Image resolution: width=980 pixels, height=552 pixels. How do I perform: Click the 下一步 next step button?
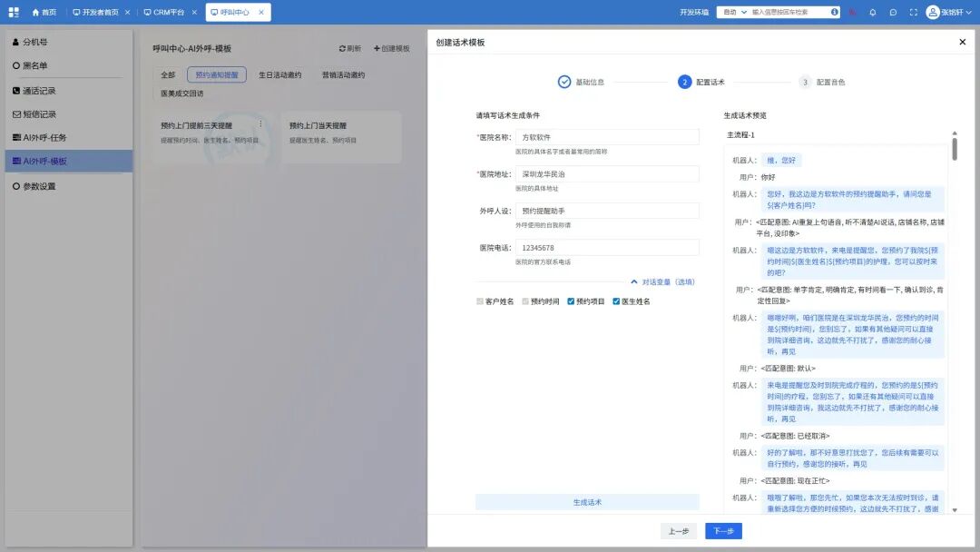tap(723, 530)
